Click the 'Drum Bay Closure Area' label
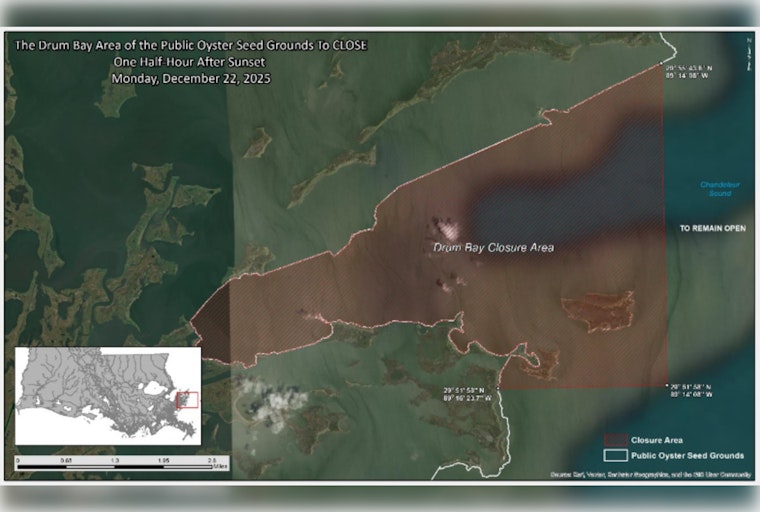Viewport: 760px width, 512px height. (493, 247)
